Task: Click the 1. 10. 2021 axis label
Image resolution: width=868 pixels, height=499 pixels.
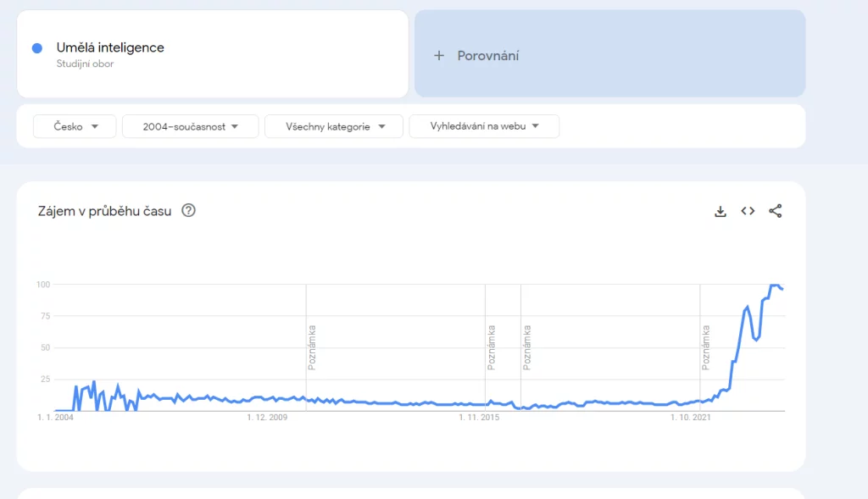Action: [690, 417]
